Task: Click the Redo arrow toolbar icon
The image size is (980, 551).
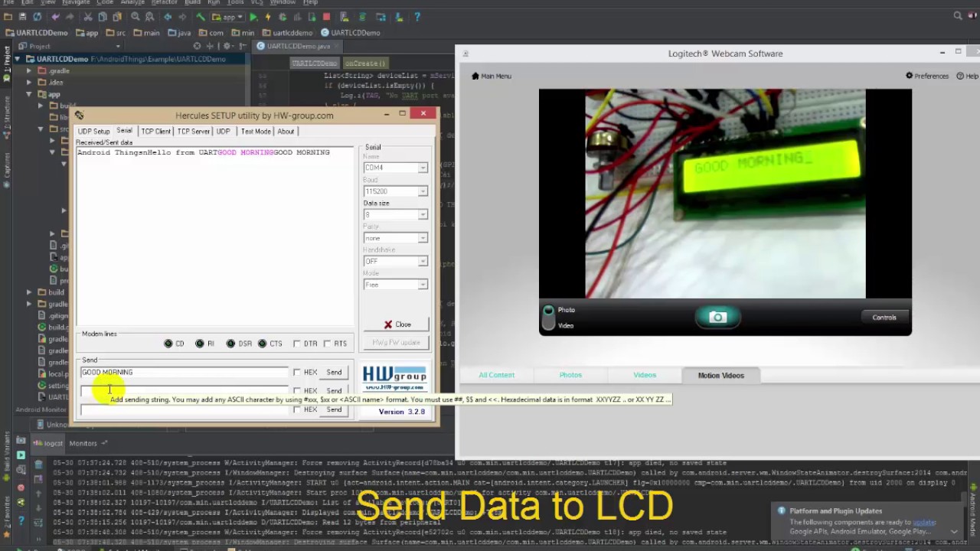Action: [x=70, y=17]
